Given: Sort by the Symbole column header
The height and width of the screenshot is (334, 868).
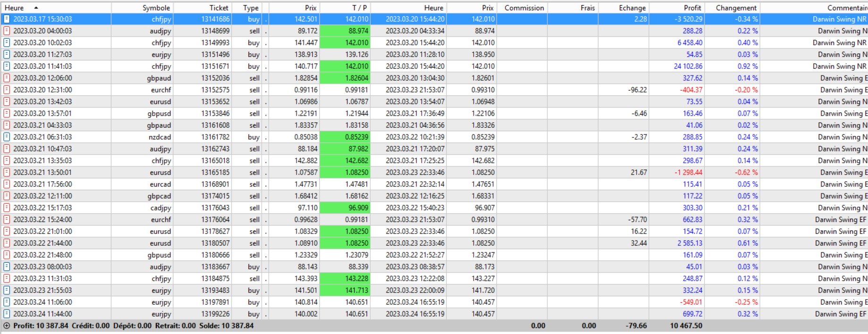Looking at the screenshot, I should point(142,8).
